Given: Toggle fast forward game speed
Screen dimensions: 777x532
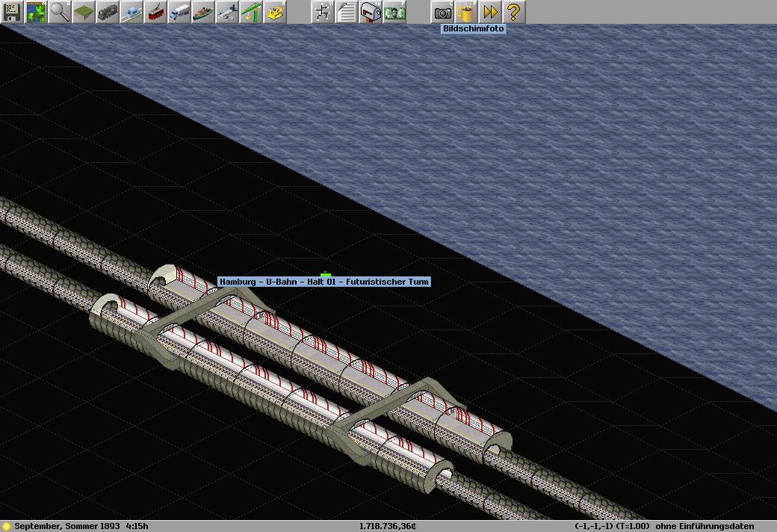Looking at the screenshot, I should pos(490,12).
